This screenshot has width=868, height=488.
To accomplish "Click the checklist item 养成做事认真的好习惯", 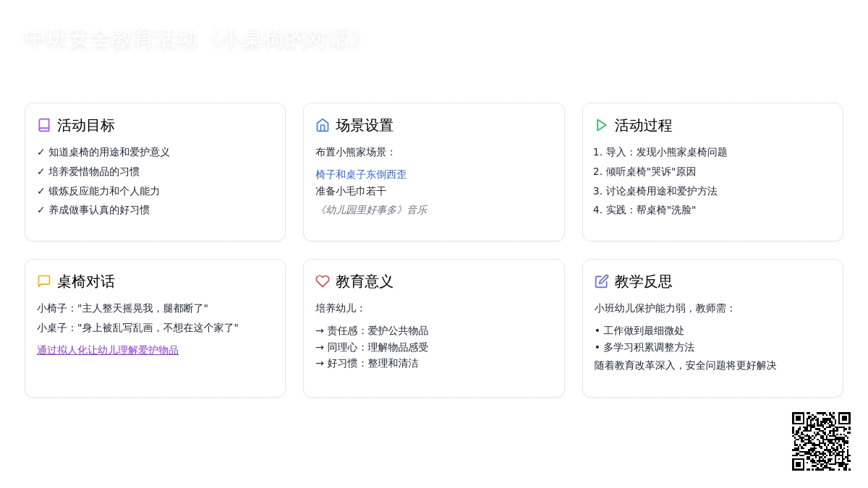I will [99, 210].
